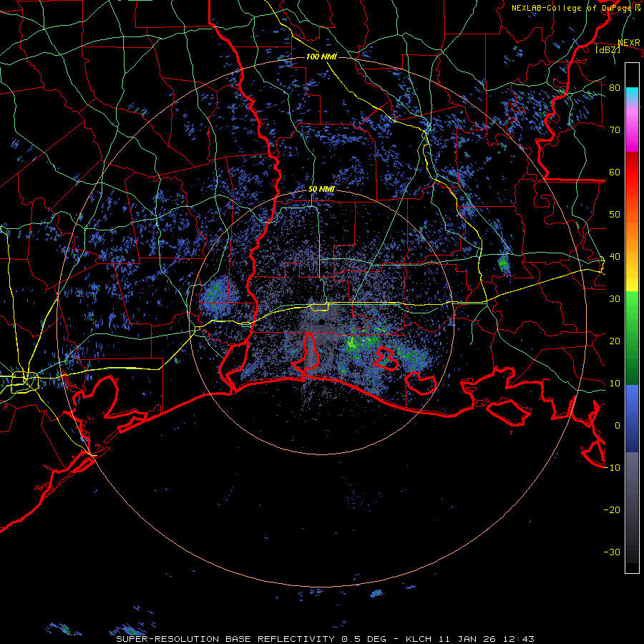Click the 50 value on the dBZ scale
Image resolution: width=644 pixels, height=644 pixels.
point(615,215)
